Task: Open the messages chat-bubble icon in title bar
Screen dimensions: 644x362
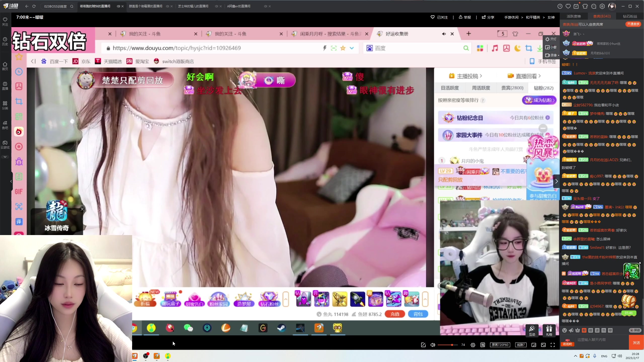Action: tap(594, 6)
